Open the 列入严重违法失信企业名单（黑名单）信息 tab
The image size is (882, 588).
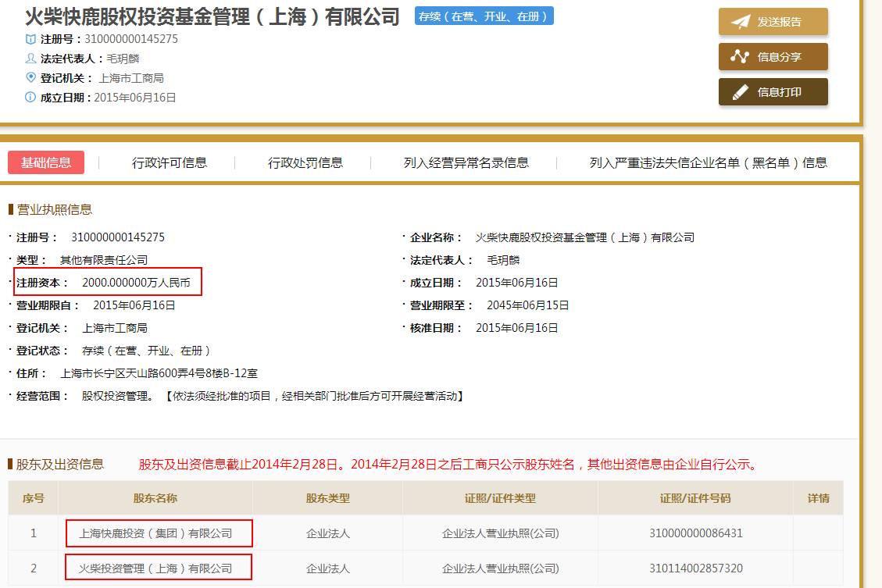(x=709, y=163)
